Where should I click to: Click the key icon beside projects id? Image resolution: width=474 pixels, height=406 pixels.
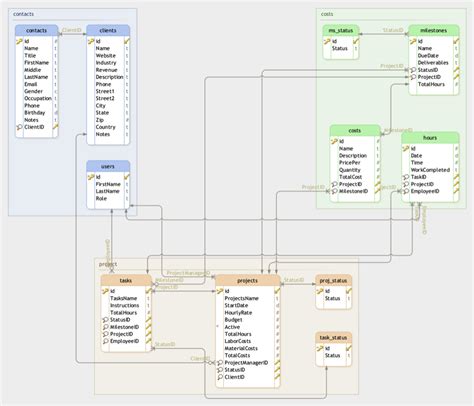pos(220,291)
